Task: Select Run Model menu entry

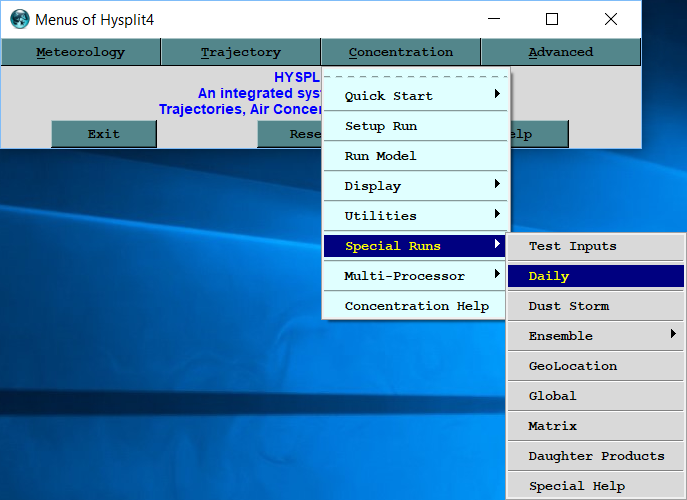Action: tap(415, 156)
